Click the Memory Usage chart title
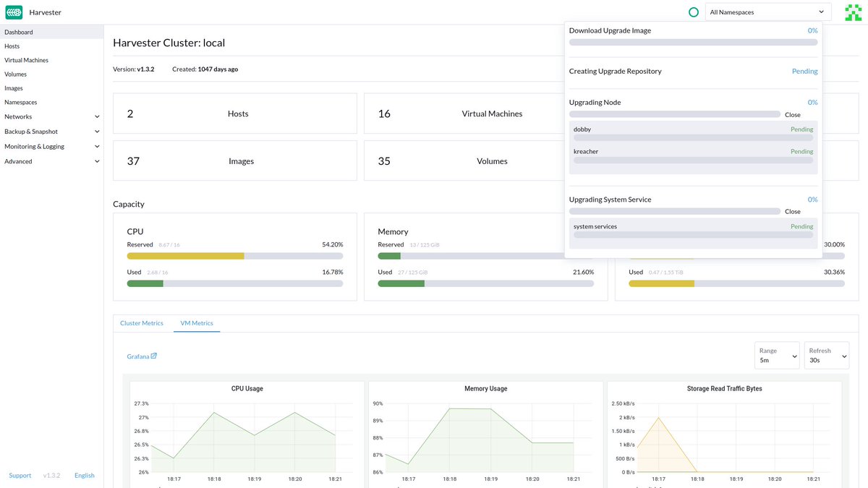This screenshot has height=488, width=868. click(486, 389)
